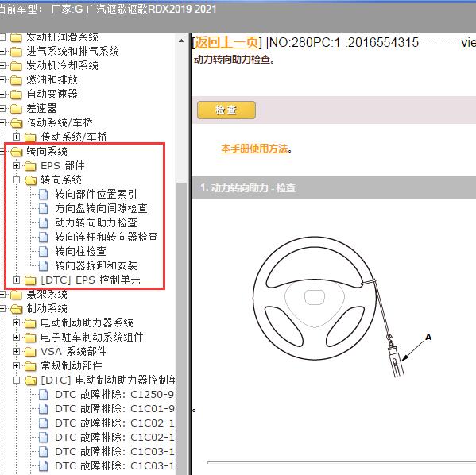Open the 转向器拆卸和安装 page
The image size is (476, 475).
(x=96, y=265)
